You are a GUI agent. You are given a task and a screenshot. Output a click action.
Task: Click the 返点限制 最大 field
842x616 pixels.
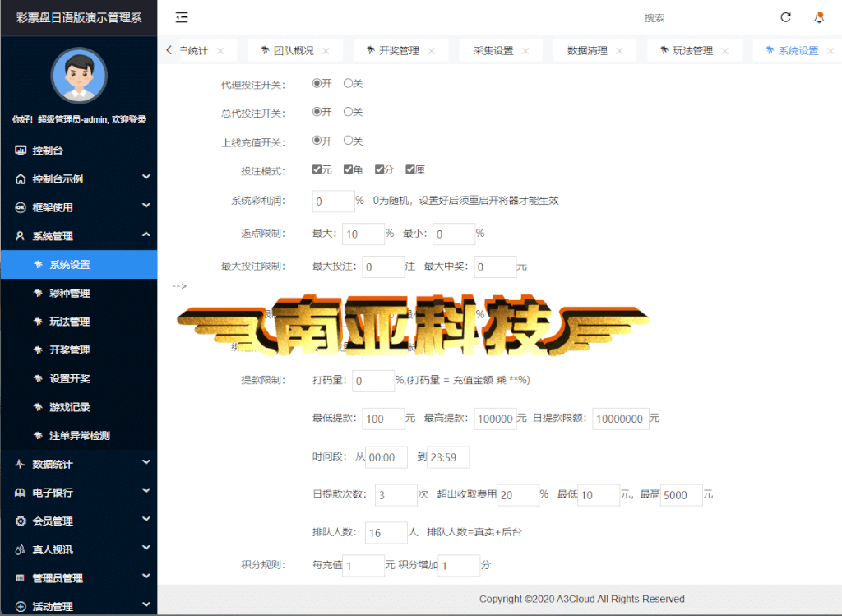pyautogui.click(x=363, y=234)
